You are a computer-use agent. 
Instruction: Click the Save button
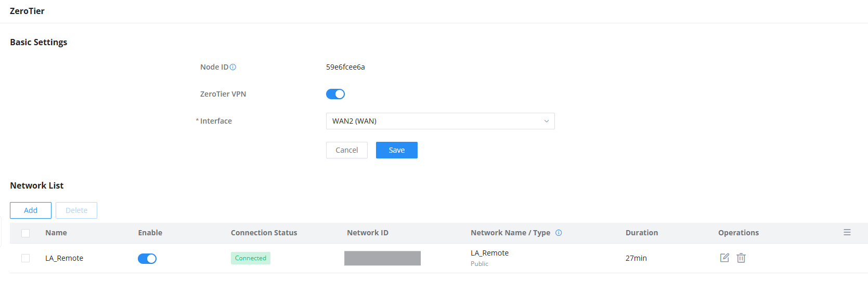(397, 150)
